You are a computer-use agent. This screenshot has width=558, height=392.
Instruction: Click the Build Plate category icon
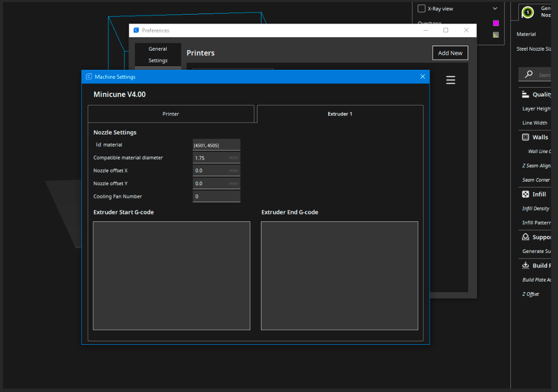tap(525, 265)
